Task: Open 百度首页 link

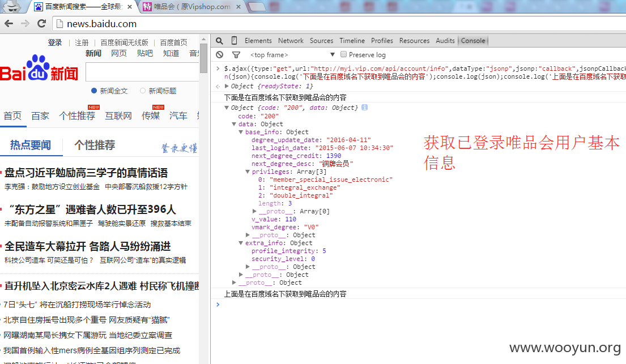Action: (x=173, y=42)
